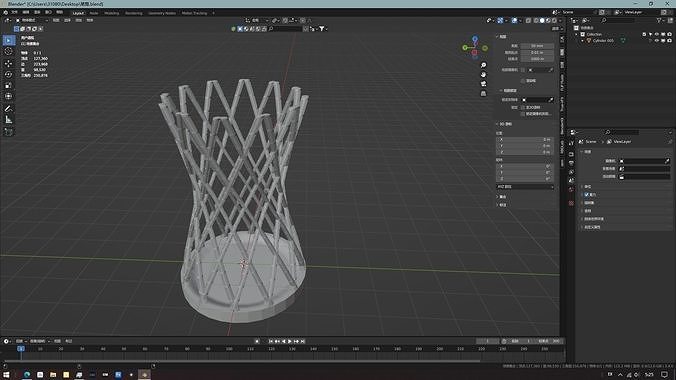Disable Collection in renders camera icon

[x=669, y=34]
